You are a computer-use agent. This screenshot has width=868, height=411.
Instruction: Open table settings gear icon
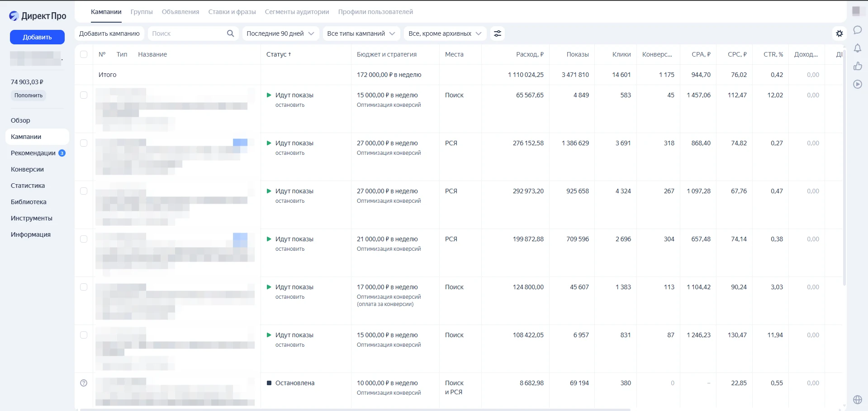(x=840, y=33)
